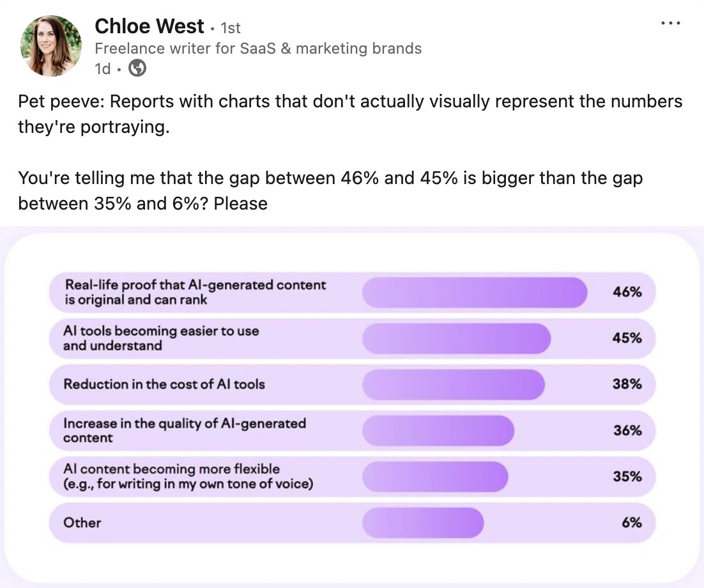Click the shortest bar in the 'Other' row
The width and height of the screenshot is (704, 588).
[x=423, y=522]
